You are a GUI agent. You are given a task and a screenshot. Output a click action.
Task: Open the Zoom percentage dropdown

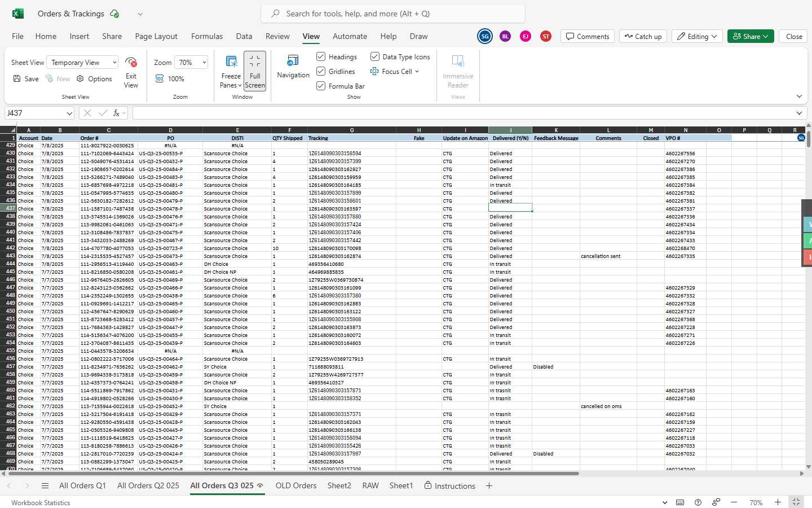[191, 63]
